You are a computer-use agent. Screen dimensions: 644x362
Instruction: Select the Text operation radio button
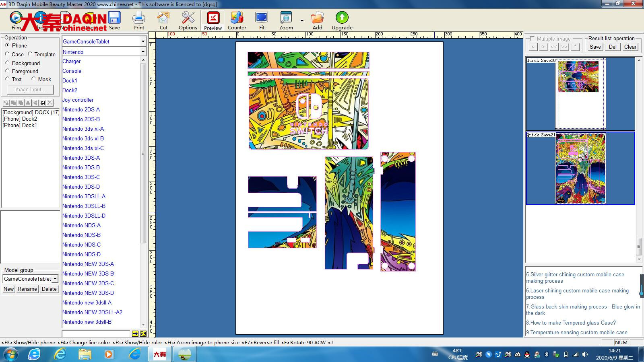[x=8, y=79]
